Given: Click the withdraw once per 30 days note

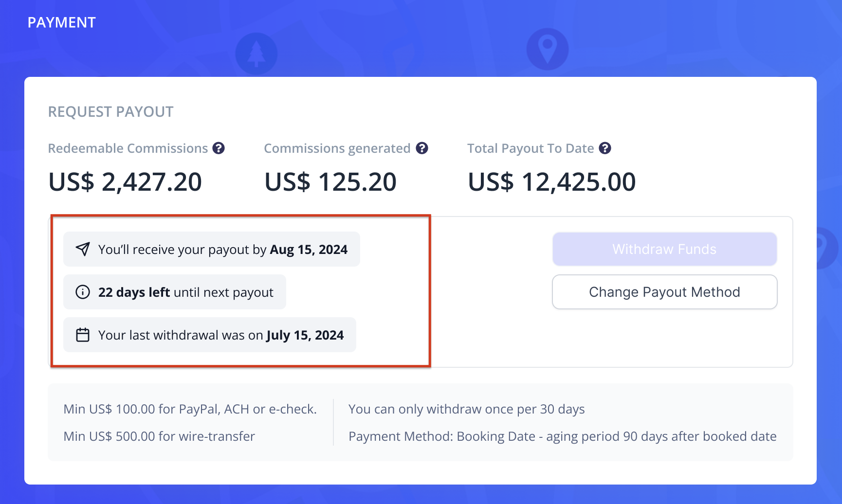Looking at the screenshot, I should point(467,409).
